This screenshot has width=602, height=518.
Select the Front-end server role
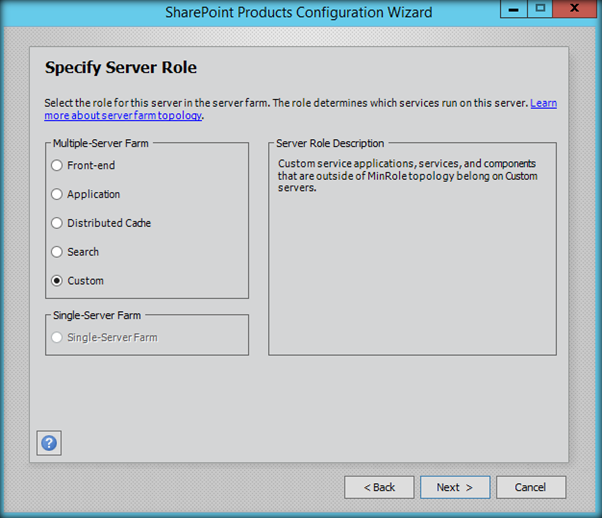(58, 166)
